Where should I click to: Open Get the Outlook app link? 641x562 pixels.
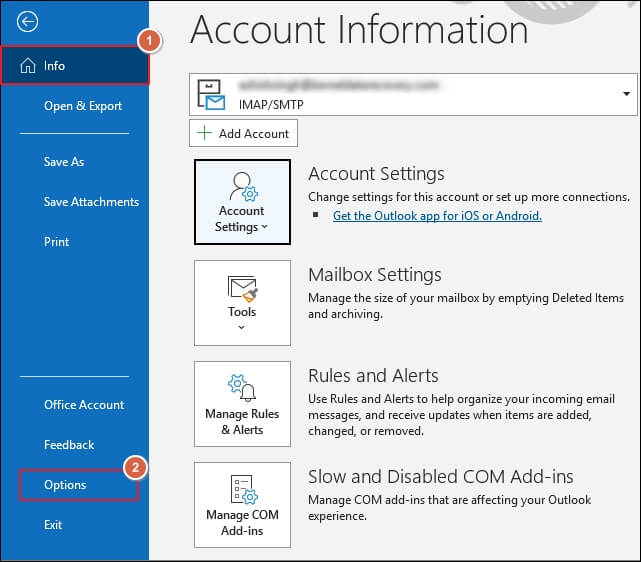[x=437, y=216]
